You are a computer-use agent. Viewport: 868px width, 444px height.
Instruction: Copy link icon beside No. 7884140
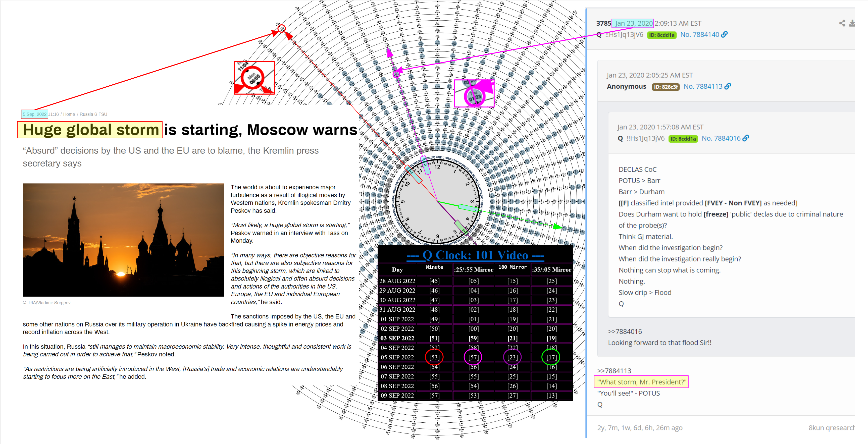point(725,34)
